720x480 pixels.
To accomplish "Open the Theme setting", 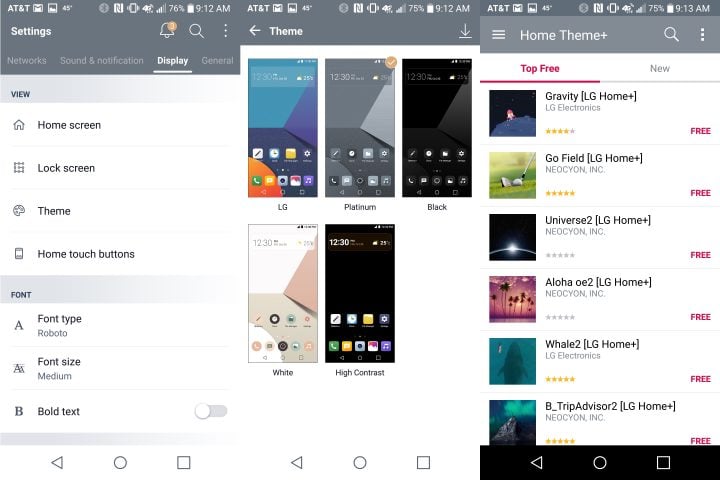I will 120,211.
